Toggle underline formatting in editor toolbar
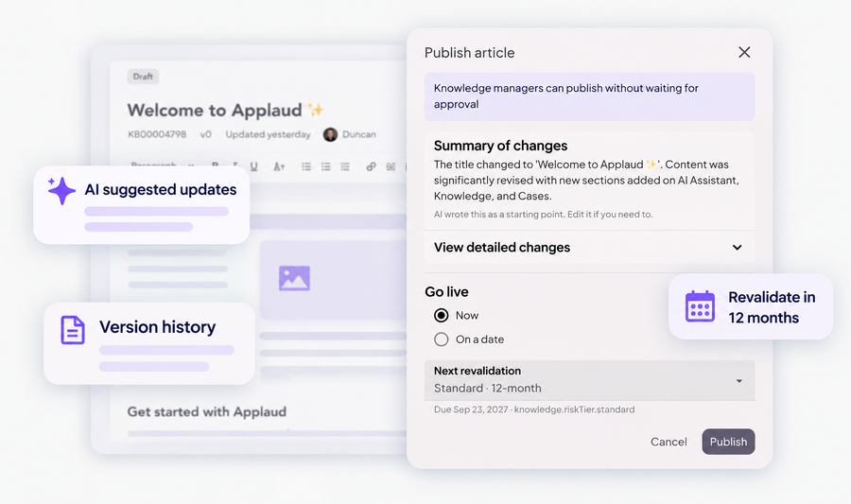 253,166
